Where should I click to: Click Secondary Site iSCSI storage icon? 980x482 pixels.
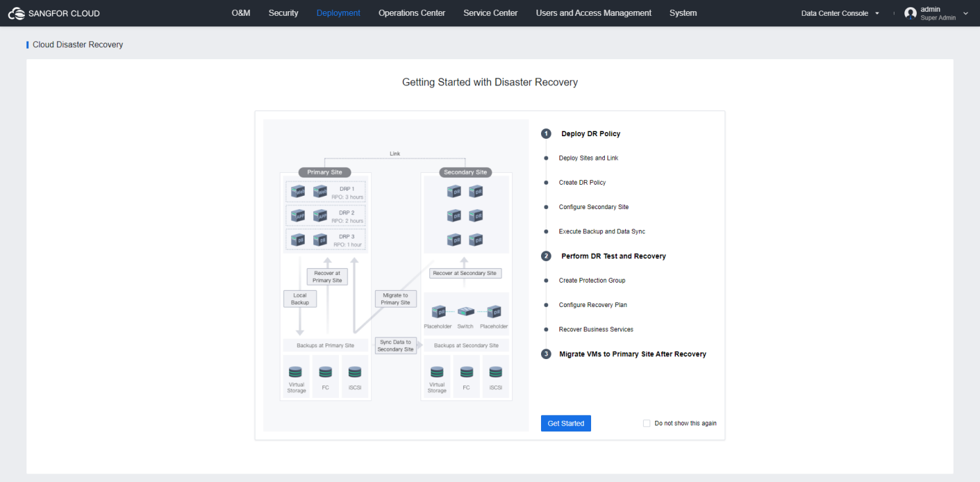[496, 372]
